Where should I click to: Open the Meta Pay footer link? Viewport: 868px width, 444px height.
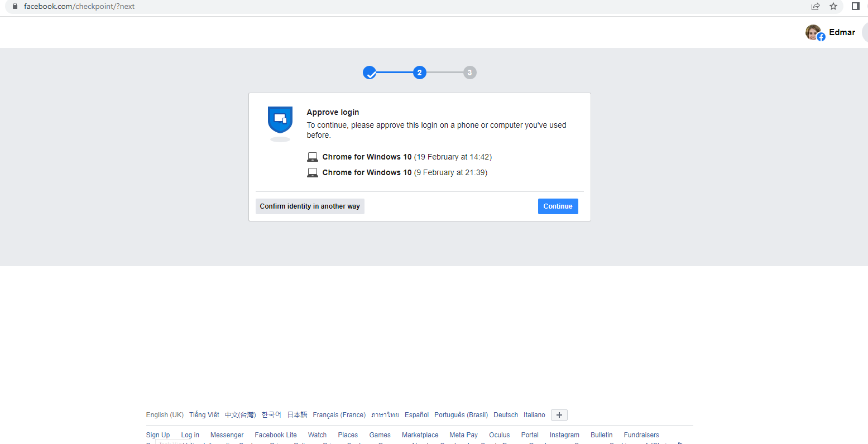[463, 435]
